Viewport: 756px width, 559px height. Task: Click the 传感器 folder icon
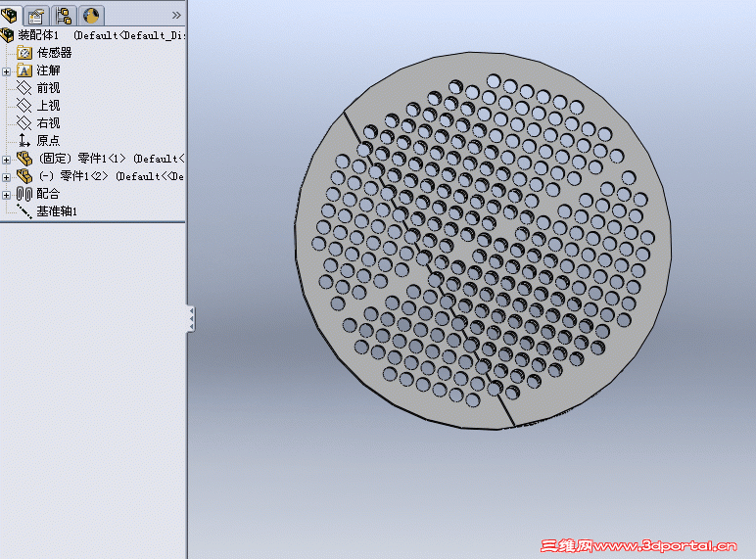pos(24,53)
